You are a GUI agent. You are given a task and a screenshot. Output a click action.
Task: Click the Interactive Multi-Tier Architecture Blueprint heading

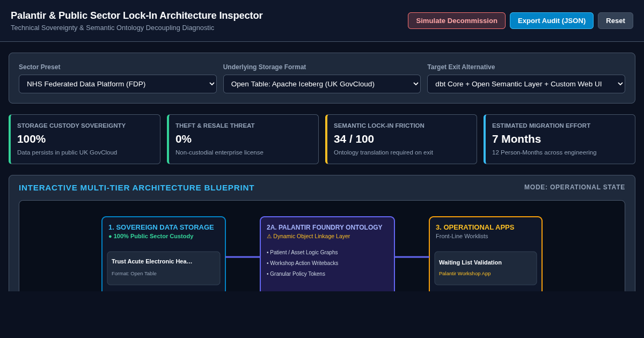pos(136,187)
